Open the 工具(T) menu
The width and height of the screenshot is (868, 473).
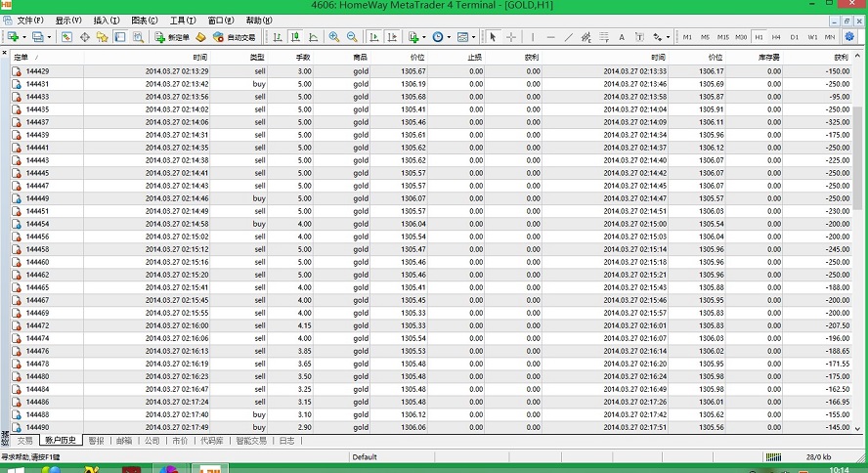click(x=183, y=21)
